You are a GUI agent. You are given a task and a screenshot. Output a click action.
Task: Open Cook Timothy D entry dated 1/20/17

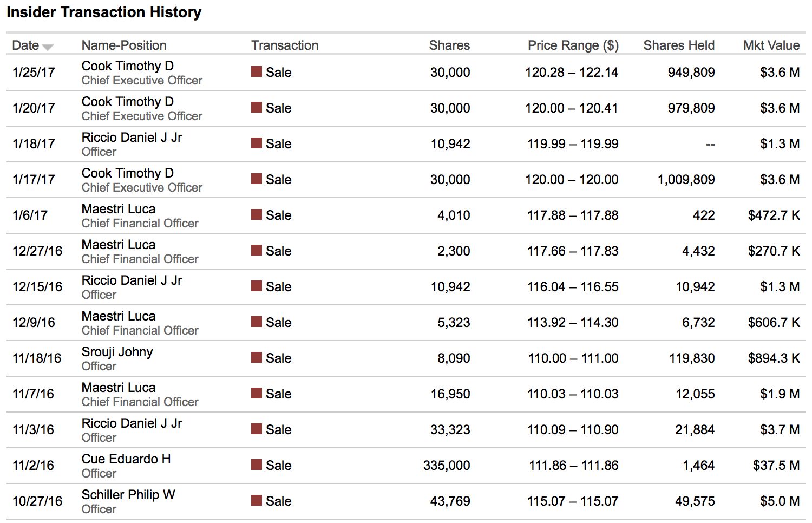click(x=127, y=102)
